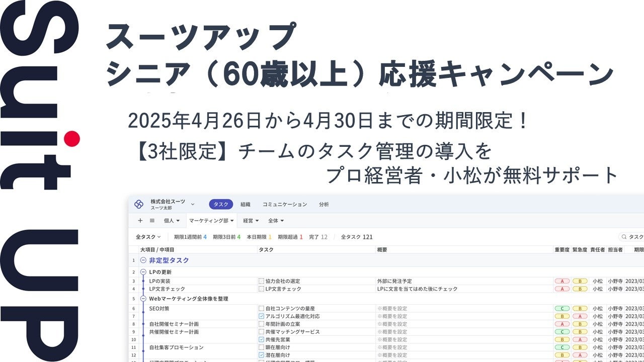
Task: Click the タスク search field
Action: (631, 237)
